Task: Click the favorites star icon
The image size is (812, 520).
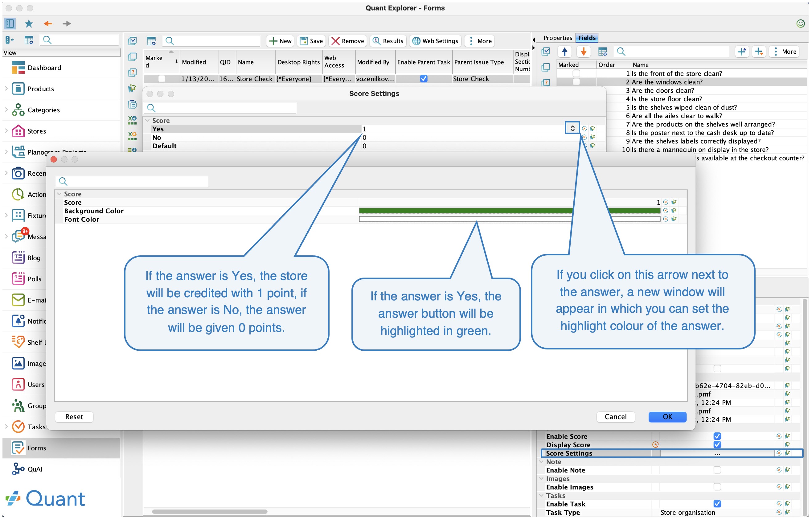Action: point(29,23)
